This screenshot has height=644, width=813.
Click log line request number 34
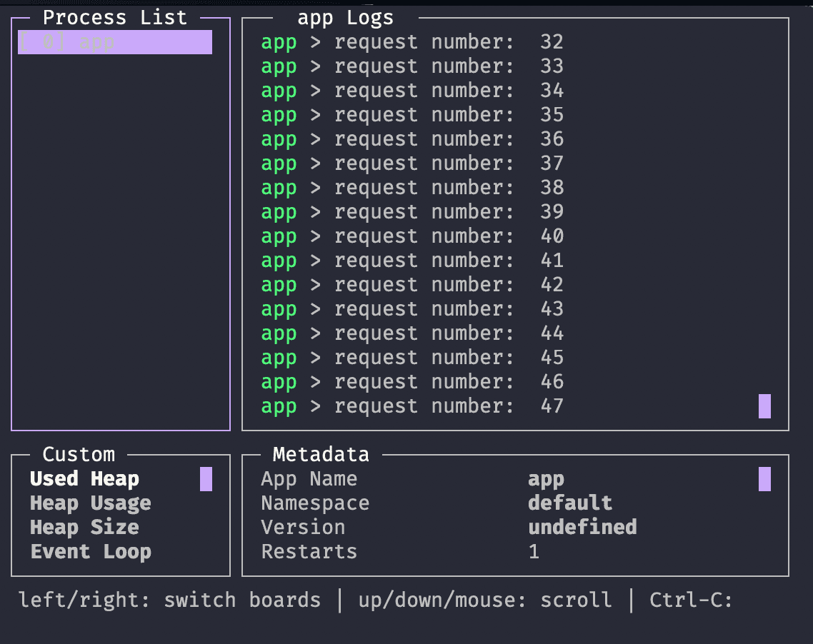tap(412, 91)
